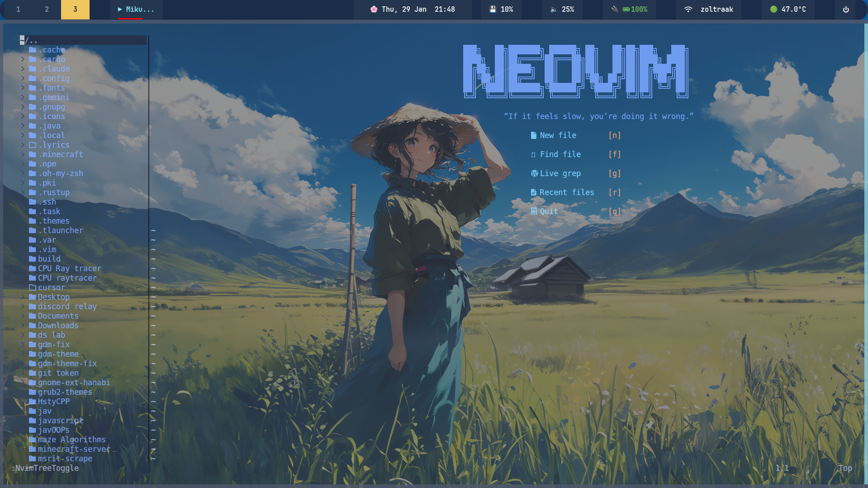Click the disk usage icon showing 10%

click(493, 9)
